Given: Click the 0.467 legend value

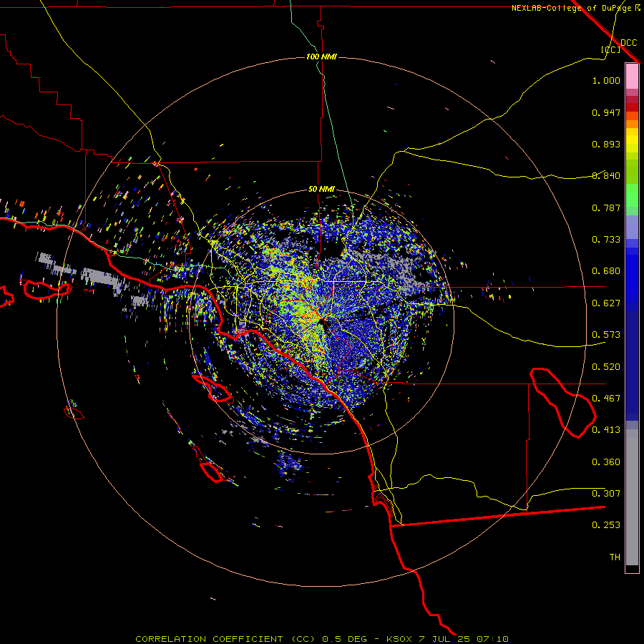Looking at the screenshot, I should point(606,399).
